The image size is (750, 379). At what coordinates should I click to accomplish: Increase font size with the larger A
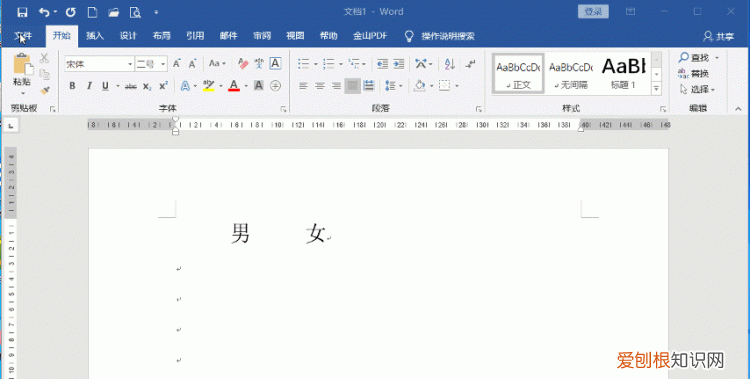pyautogui.click(x=176, y=64)
